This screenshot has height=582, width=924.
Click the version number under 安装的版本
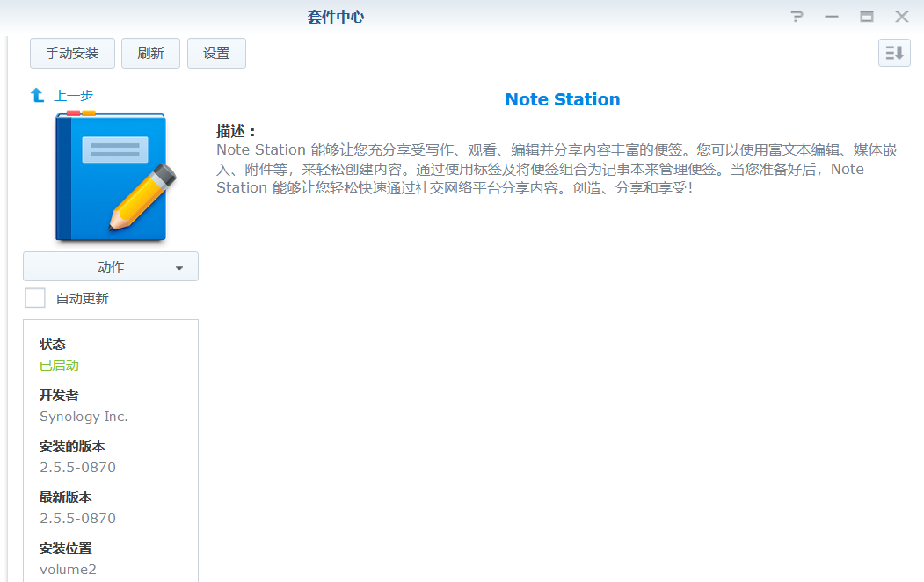[x=77, y=468]
